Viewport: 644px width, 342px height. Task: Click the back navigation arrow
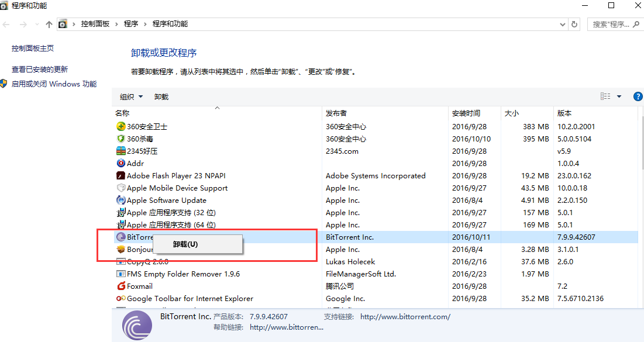pyautogui.click(x=6, y=25)
